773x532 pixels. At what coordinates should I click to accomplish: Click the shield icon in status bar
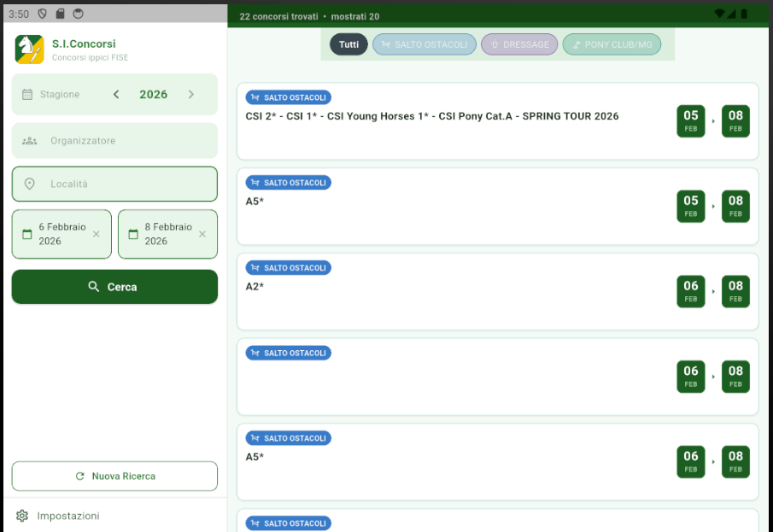[43, 14]
